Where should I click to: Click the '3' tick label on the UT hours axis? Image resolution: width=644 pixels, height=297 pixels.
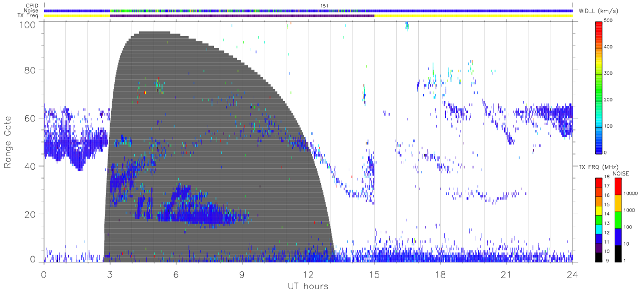pos(110,274)
